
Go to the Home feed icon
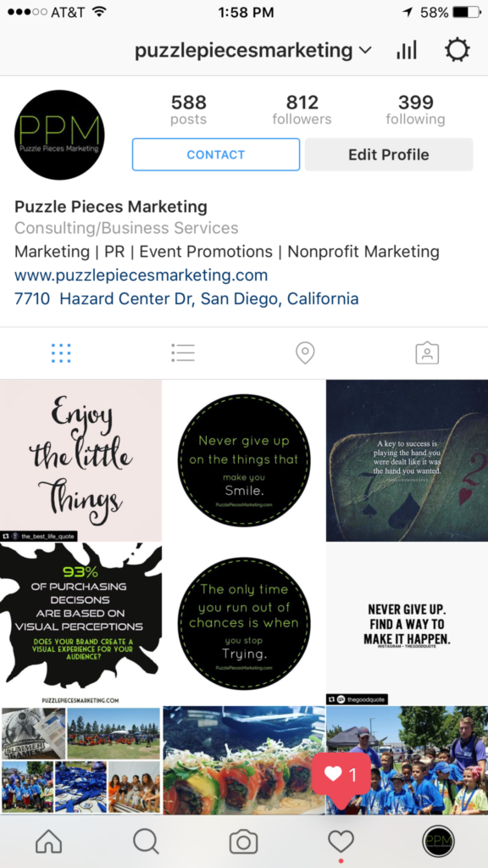48,842
